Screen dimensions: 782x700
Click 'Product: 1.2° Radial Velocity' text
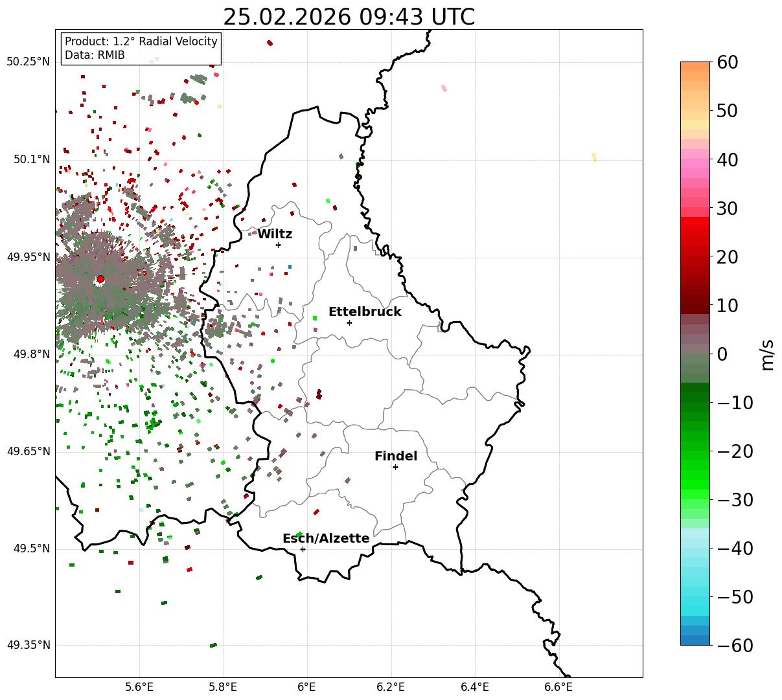tap(141, 41)
